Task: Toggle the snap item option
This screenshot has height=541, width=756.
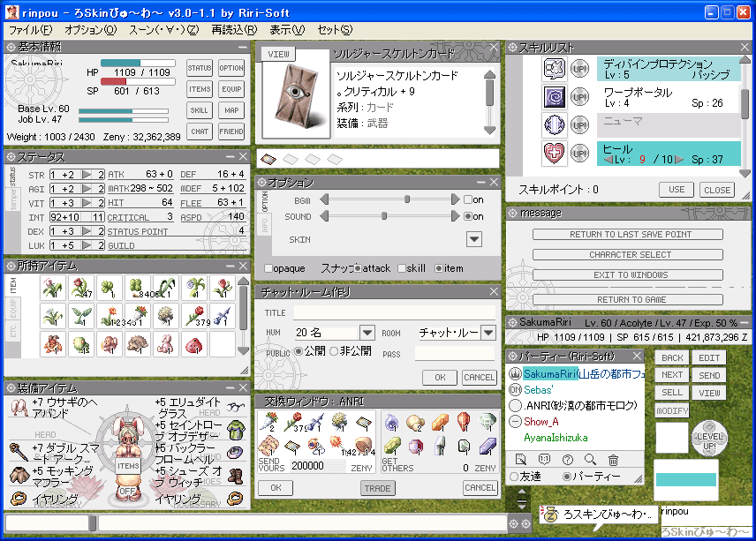Action: [x=439, y=268]
